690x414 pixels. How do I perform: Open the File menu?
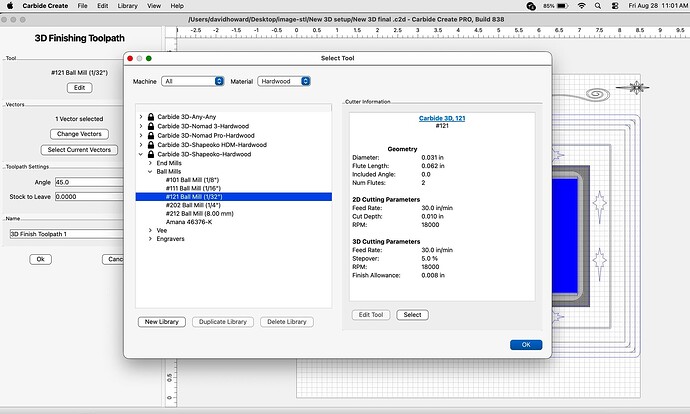point(82,6)
